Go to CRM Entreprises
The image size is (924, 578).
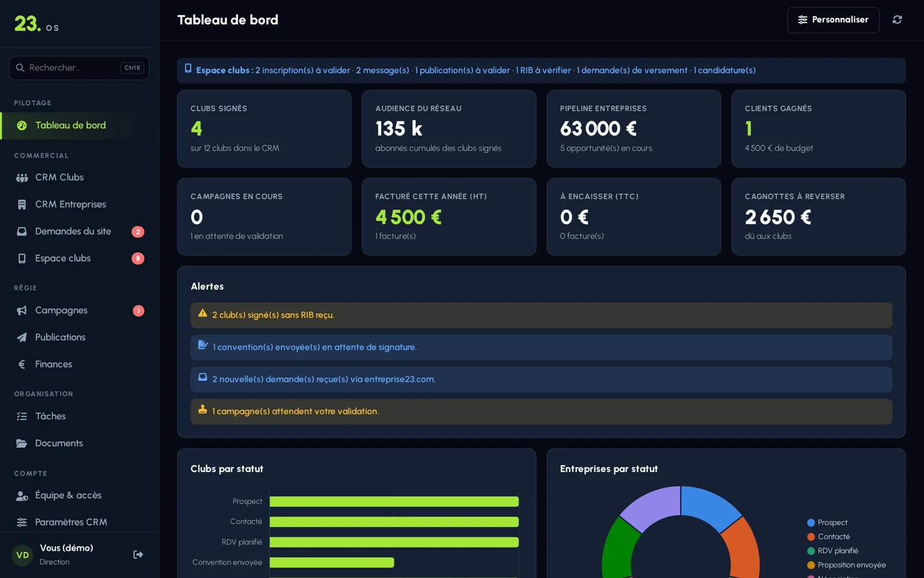point(80,205)
